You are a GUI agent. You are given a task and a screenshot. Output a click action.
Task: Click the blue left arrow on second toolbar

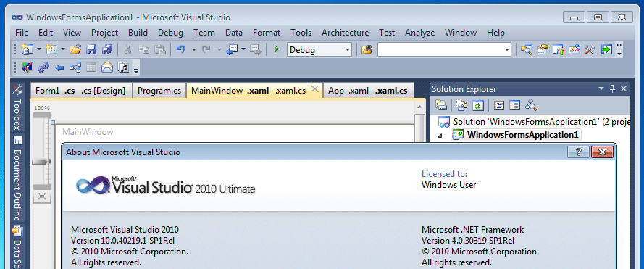(x=59, y=67)
